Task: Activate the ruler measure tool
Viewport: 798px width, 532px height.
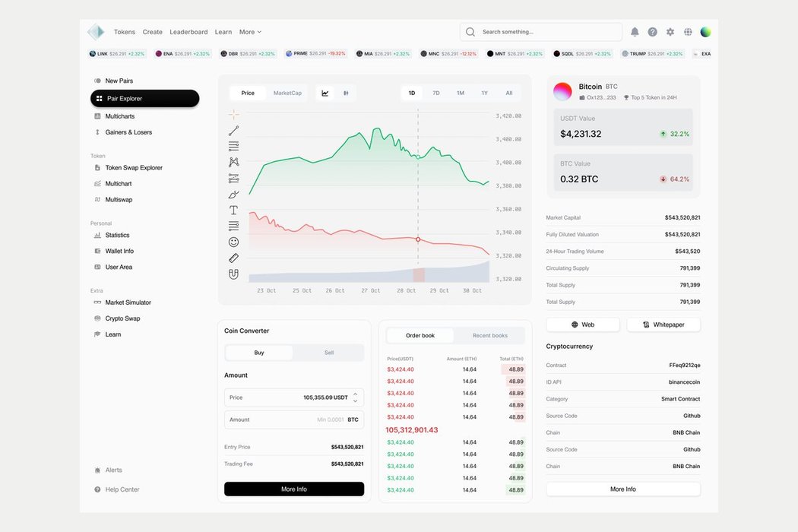Action: click(233, 258)
